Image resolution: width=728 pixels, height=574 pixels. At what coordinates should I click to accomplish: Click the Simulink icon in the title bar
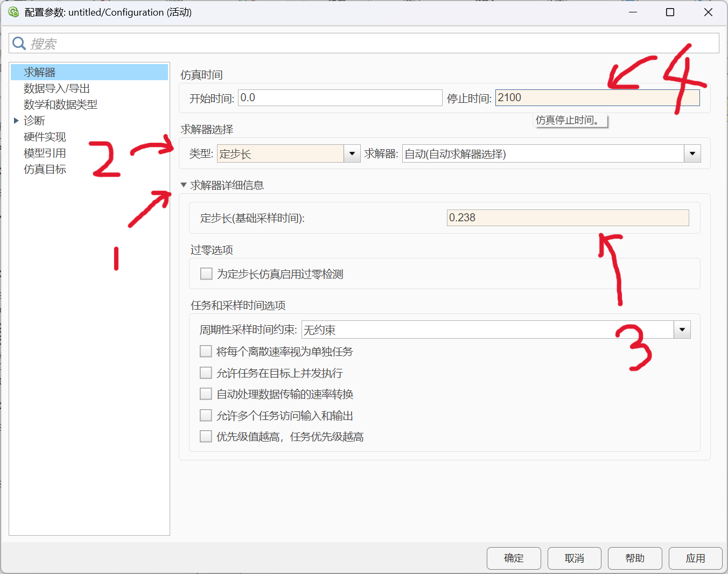(13, 11)
